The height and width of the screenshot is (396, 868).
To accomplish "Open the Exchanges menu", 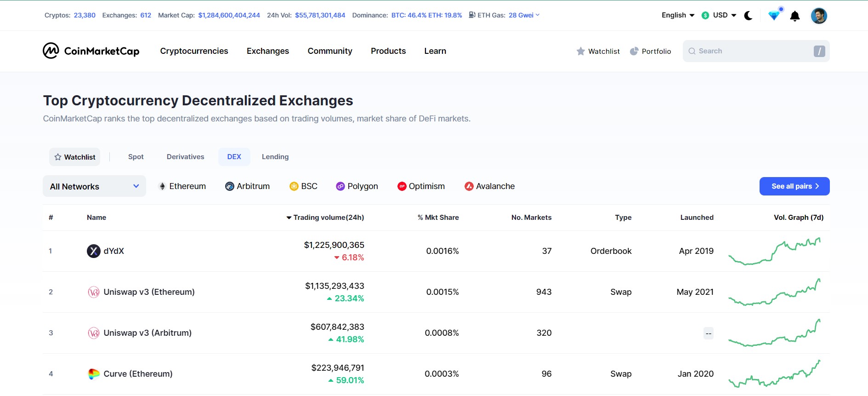I will [268, 51].
